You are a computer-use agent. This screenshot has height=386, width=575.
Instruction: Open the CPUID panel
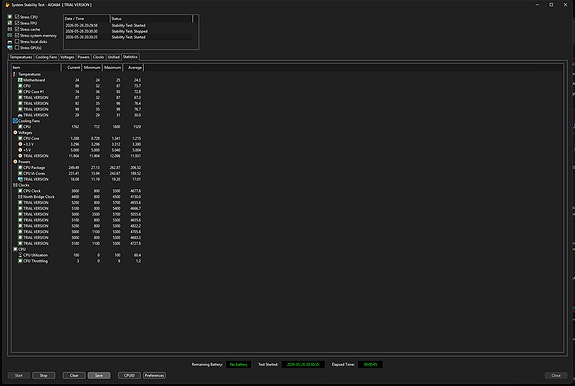pyautogui.click(x=129, y=375)
